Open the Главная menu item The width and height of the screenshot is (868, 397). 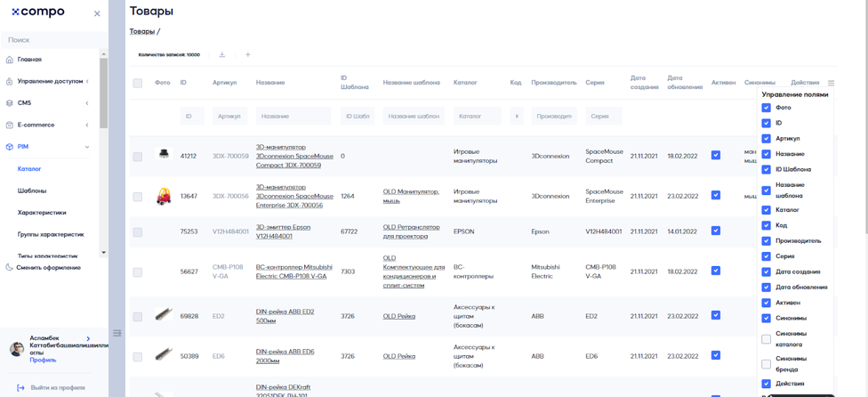pyautogui.click(x=29, y=60)
